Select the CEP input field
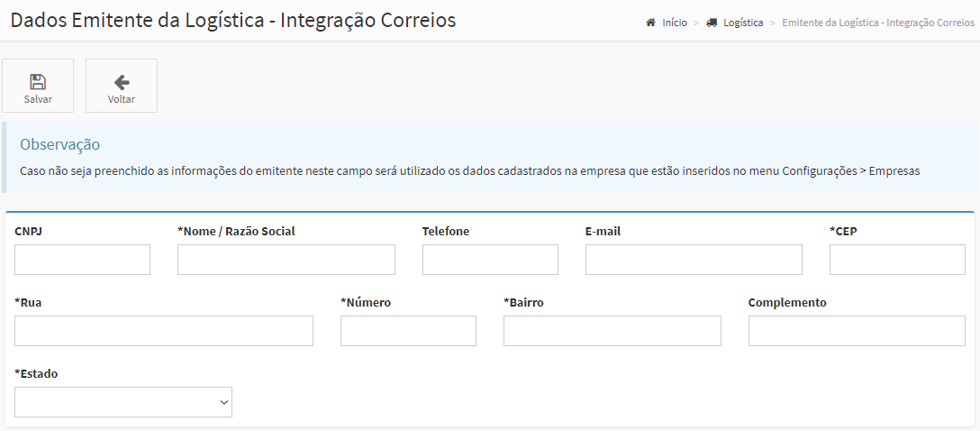The height and width of the screenshot is (431, 980). click(x=897, y=260)
